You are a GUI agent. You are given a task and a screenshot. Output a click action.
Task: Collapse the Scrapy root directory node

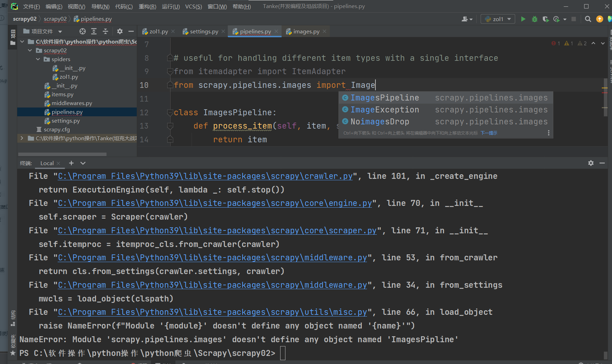(x=22, y=42)
